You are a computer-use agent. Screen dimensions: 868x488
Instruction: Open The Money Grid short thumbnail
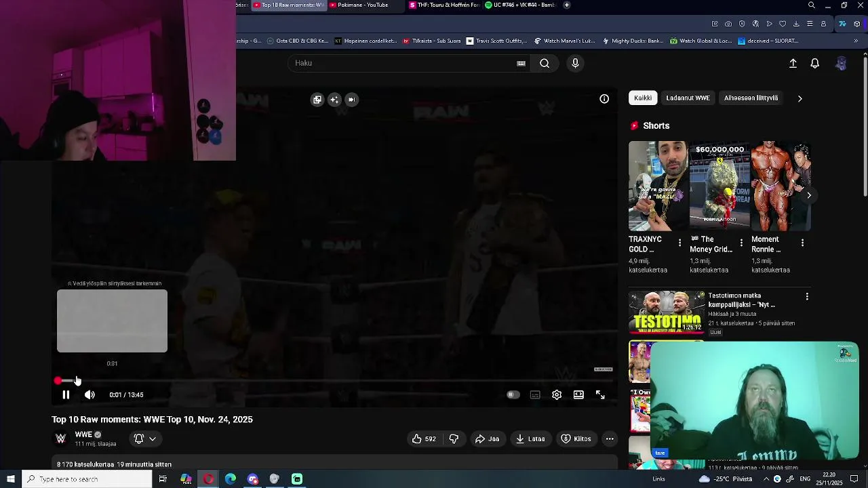tap(719, 186)
